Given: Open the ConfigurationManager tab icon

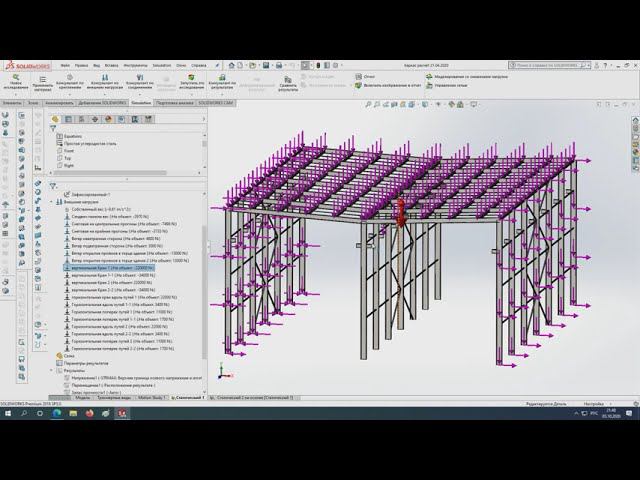Looking at the screenshot, I should pos(82,119).
